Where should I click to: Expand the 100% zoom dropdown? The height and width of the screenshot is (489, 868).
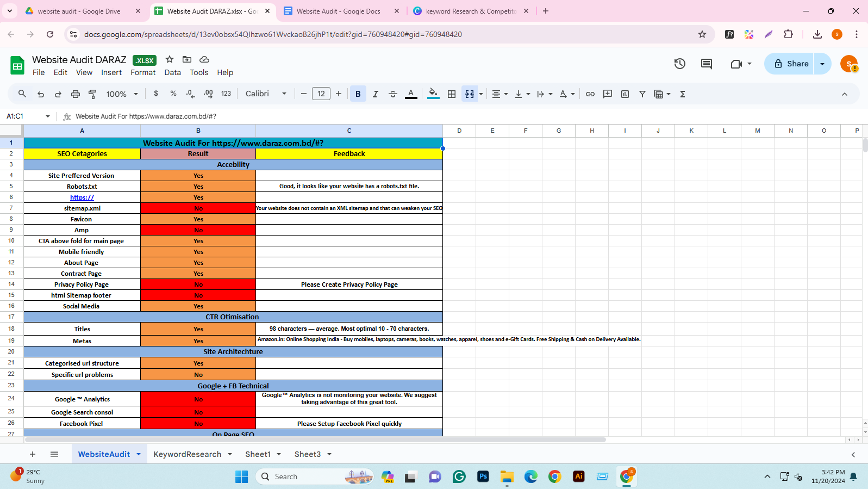(122, 94)
